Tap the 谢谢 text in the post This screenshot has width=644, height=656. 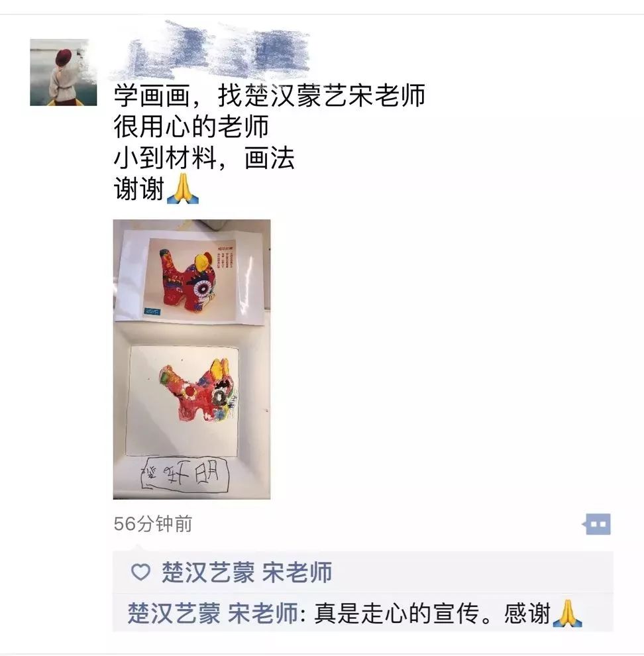point(139,189)
